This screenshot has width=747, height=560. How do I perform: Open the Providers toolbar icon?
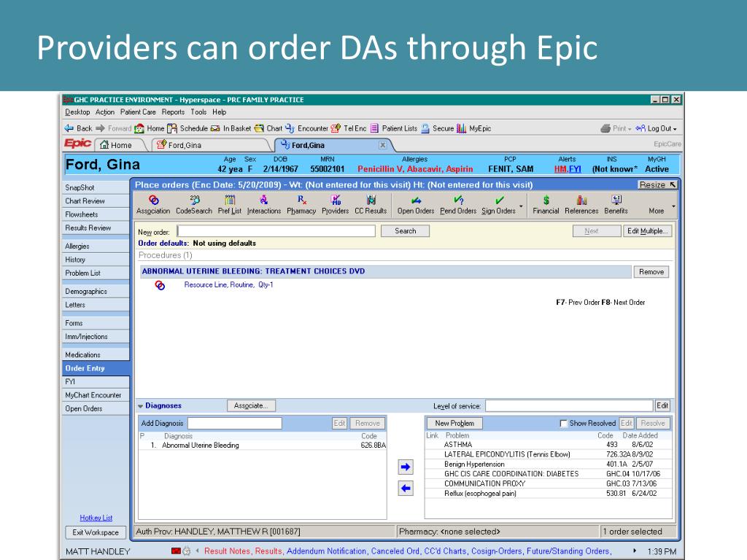[336, 205]
